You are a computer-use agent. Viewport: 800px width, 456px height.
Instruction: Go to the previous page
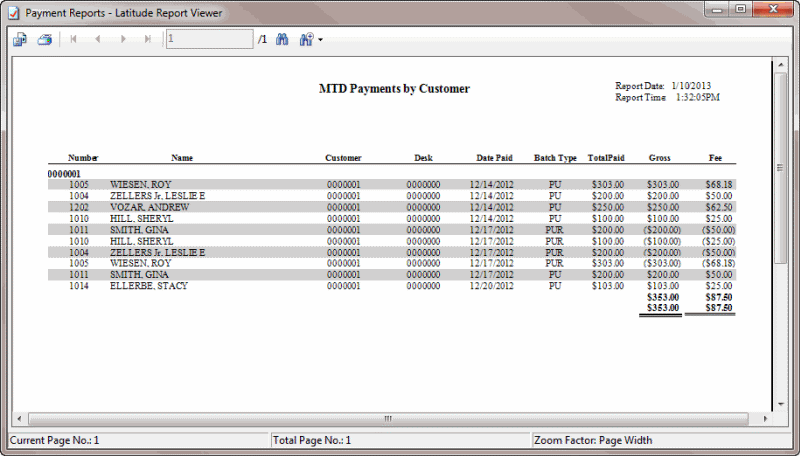tap(98, 40)
